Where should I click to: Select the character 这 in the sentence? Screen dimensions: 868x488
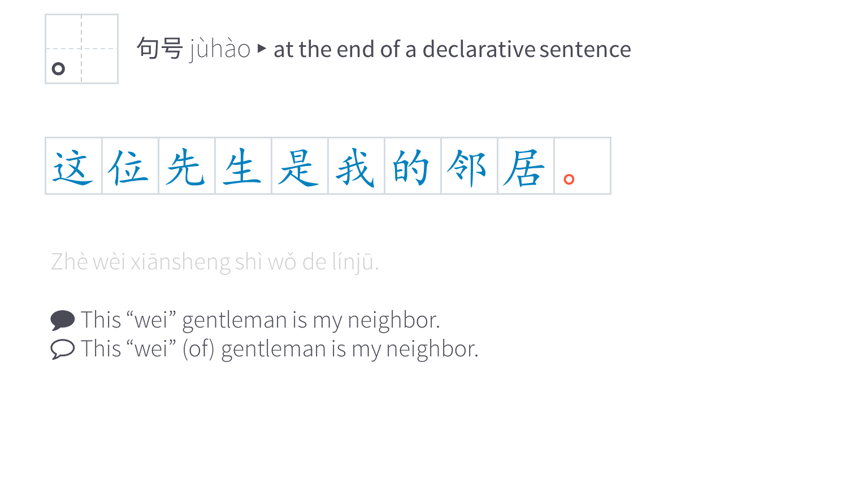pyautogui.click(x=73, y=166)
